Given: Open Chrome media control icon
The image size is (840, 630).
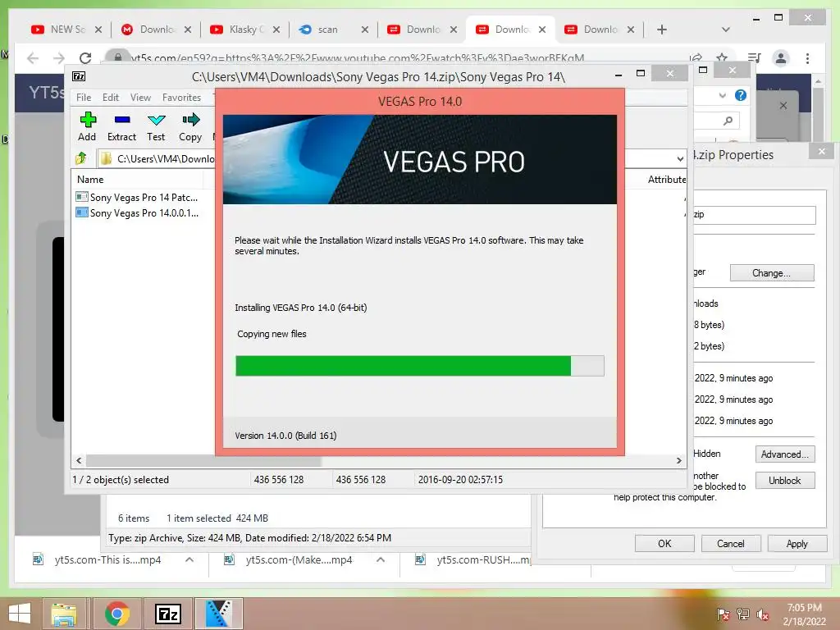Looking at the screenshot, I should click(755, 58).
